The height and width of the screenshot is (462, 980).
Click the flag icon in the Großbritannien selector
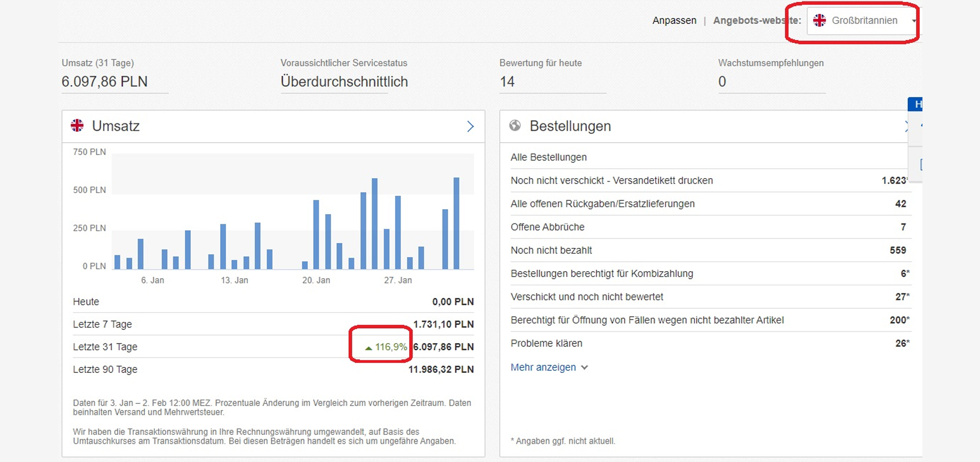click(x=820, y=20)
